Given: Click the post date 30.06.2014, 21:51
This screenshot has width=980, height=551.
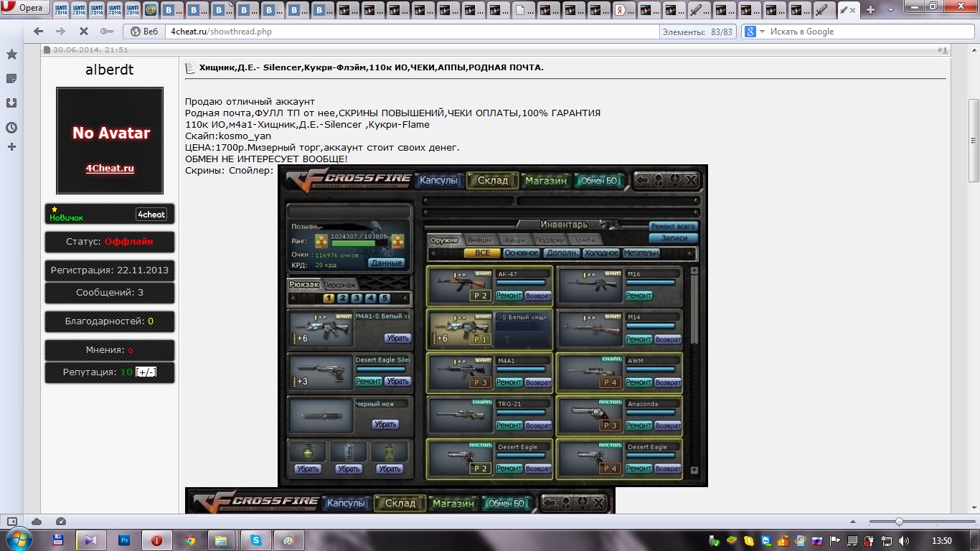Looking at the screenshot, I should click(90, 50).
